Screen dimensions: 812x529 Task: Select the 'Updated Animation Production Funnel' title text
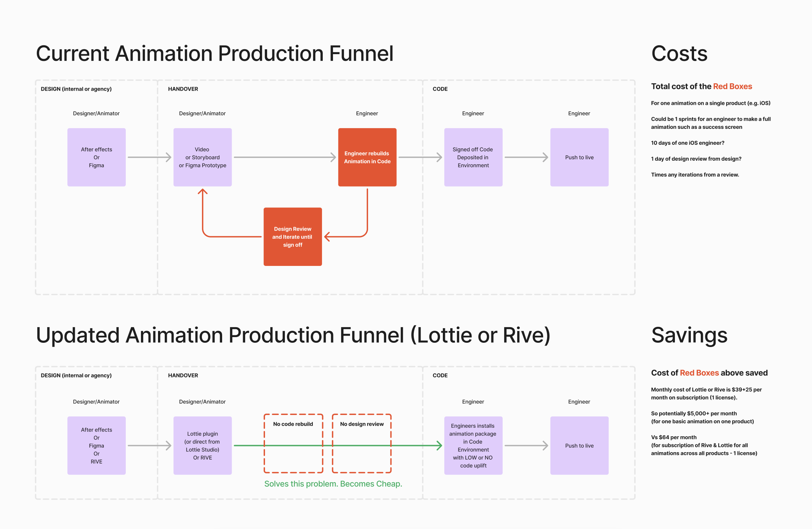293,335
